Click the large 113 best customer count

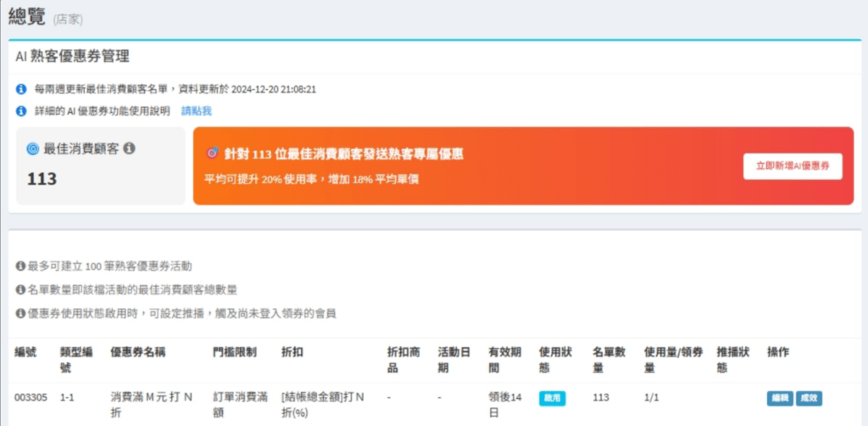coord(42,179)
